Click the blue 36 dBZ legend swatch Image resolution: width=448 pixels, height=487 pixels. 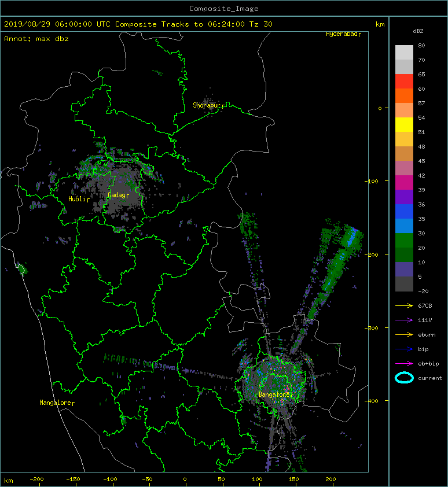pos(404,211)
